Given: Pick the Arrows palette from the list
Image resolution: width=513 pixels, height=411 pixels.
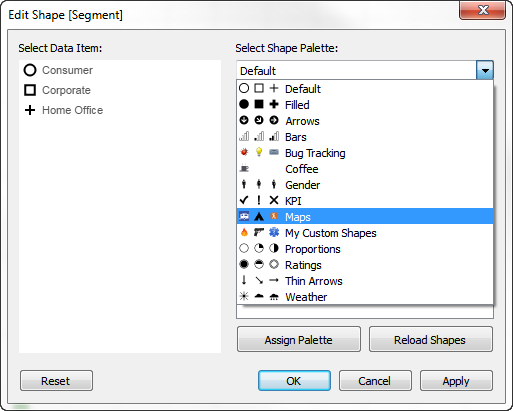Looking at the screenshot, I should (x=365, y=121).
